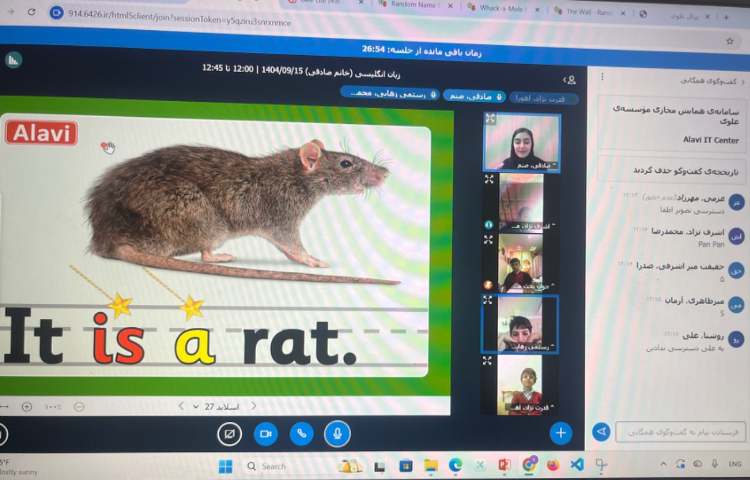The height and width of the screenshot is (480, 750).
Task: Expand the teacher's webcam to fullscreen
Action: (491, 119)
